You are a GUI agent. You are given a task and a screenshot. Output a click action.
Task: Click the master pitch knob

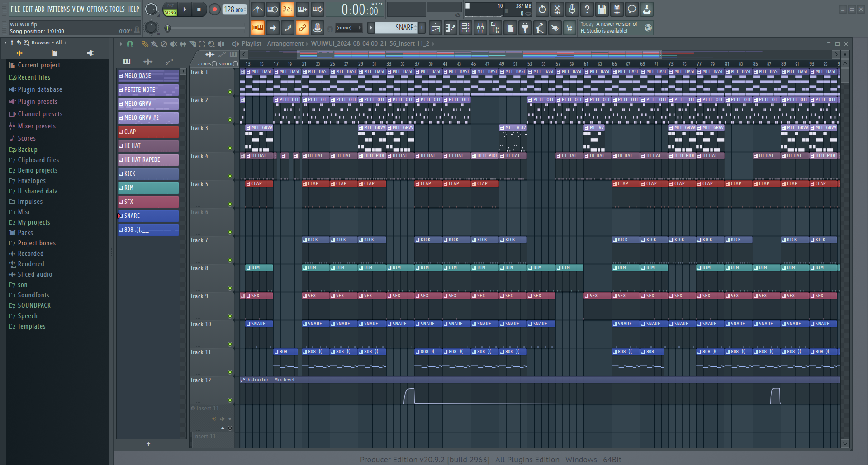pos(151,28)
